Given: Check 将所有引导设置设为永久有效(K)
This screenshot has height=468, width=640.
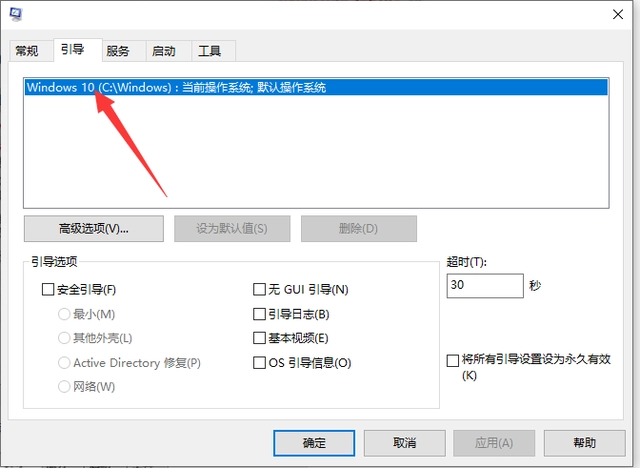Looking at the screenshot, I should 453,361.
